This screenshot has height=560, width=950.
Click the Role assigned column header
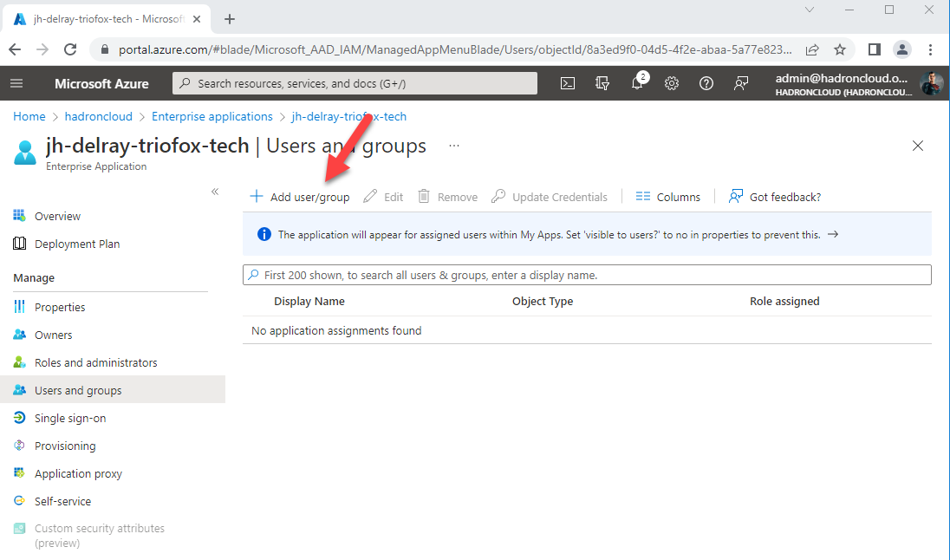(784, 301)
